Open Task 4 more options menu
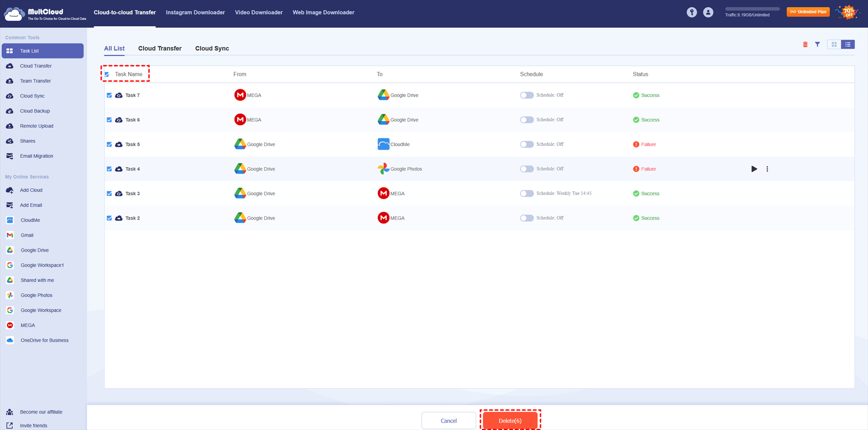Viewport: 868px width, 430px height. [x=767, y=169]
